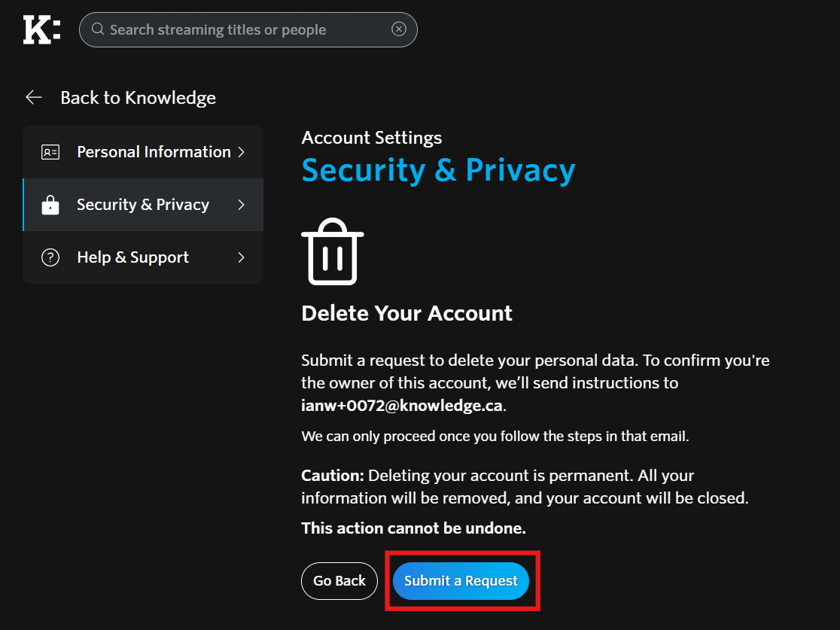Click the Help & Support question mark icon
The image size is (840, 630).
pyautogui.click(x=50, y=257)
